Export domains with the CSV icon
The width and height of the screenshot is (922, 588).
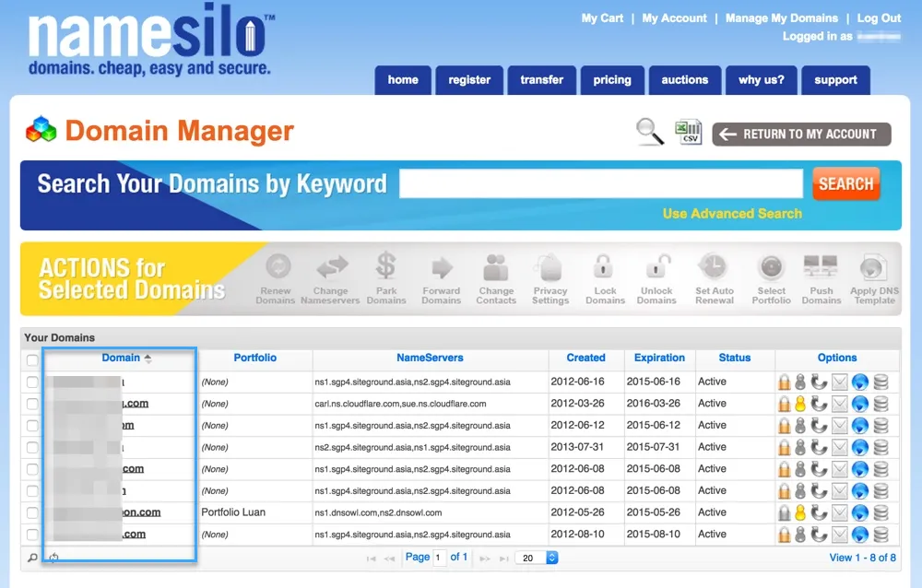(x=688, y=131)
